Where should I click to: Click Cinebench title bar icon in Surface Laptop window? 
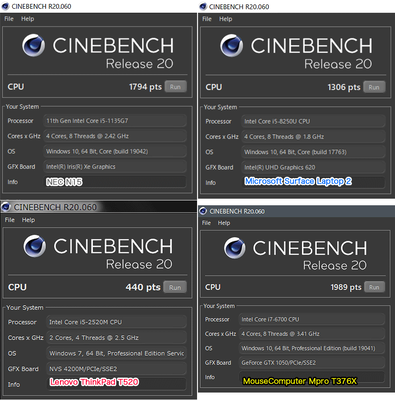(x=203, y=6)
